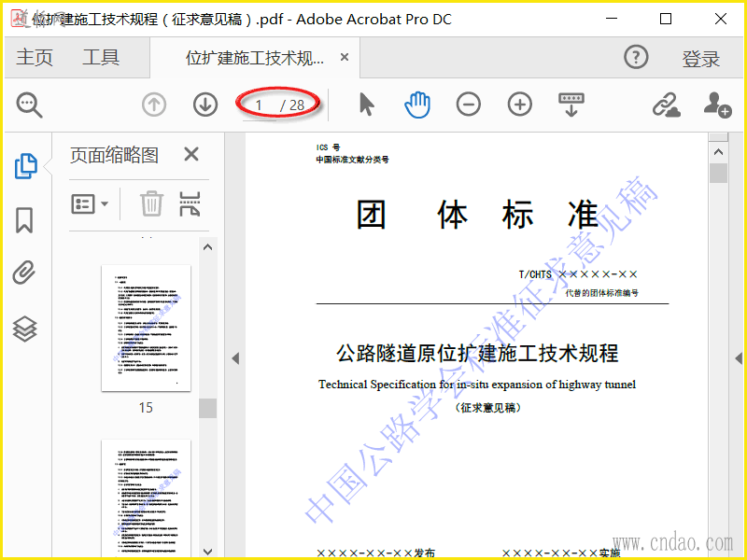
Task: Open the bookmarks panel
Action: coord(24,220)
